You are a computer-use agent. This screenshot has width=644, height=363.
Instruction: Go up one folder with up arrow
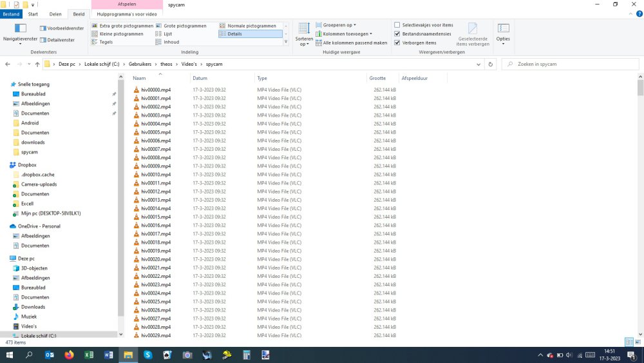(37, 64)
